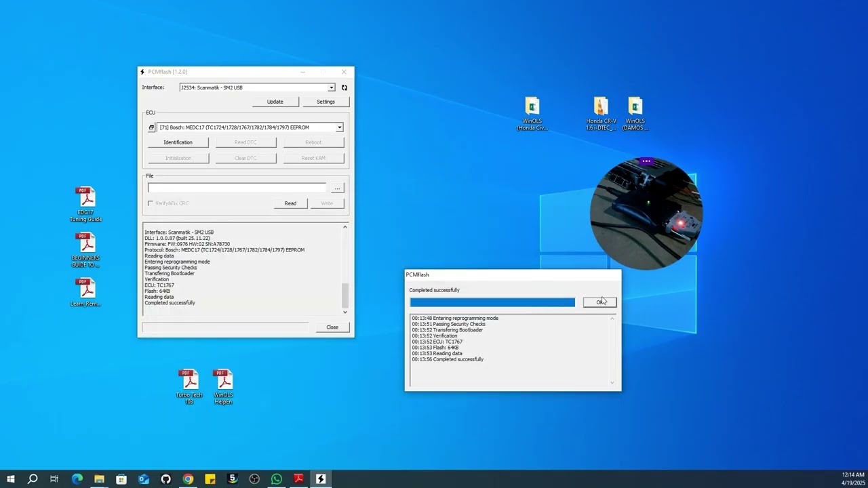The image size is (868, 488).
Task: Open PCMflash Settings
Action: tap(325, 102)
